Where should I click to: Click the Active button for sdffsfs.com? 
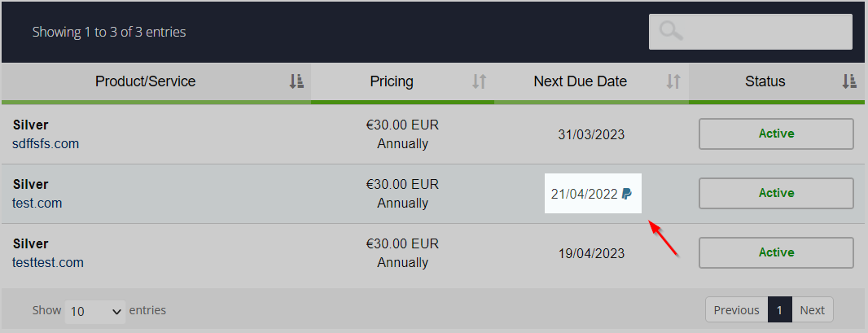click(x=776, y=134)
